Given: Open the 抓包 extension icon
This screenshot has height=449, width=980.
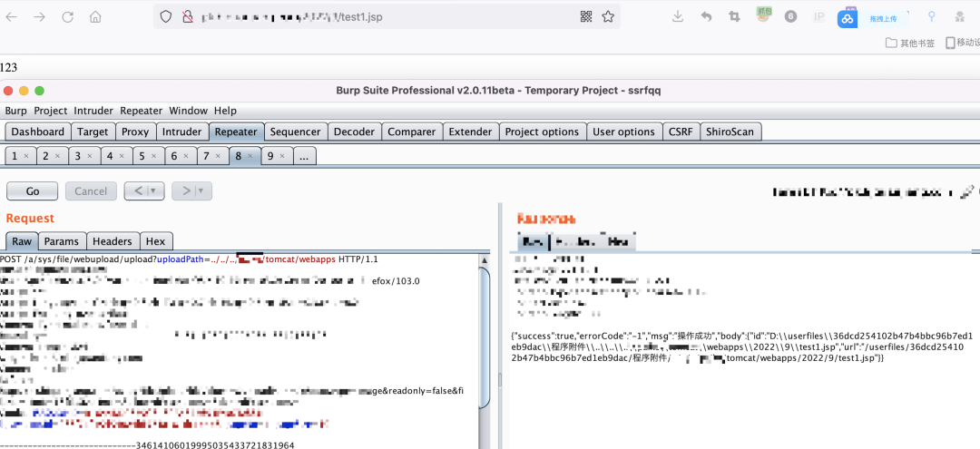Looking at the screenshot, I should pos(763,15).
